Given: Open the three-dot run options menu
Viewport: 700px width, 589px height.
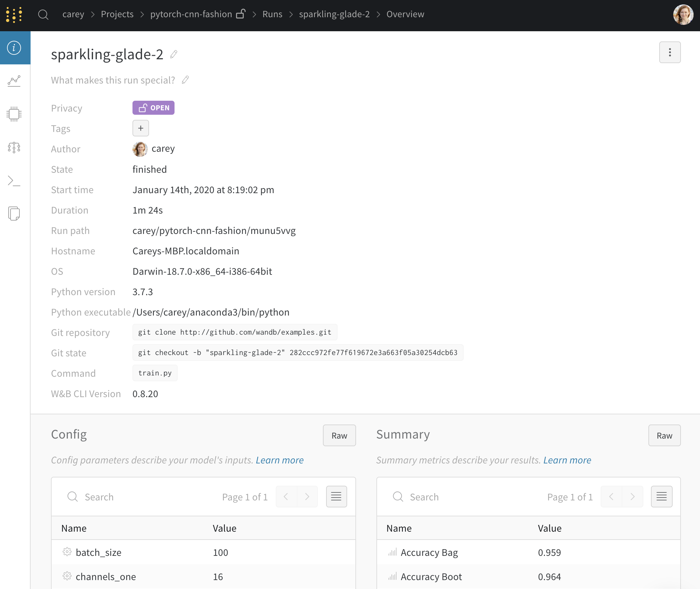Looking at the screenshot, I should point(670,52).
